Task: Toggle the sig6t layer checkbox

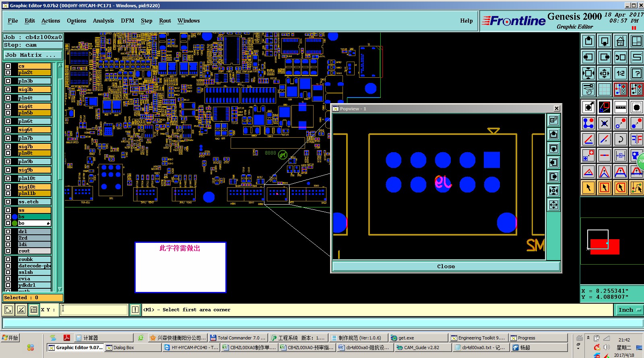Action: 8,130
